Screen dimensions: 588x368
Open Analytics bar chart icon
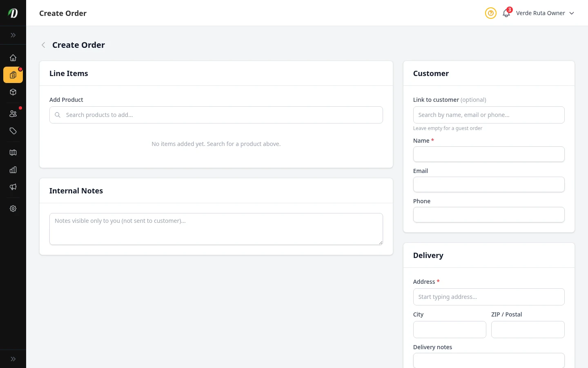click(13, 170)
